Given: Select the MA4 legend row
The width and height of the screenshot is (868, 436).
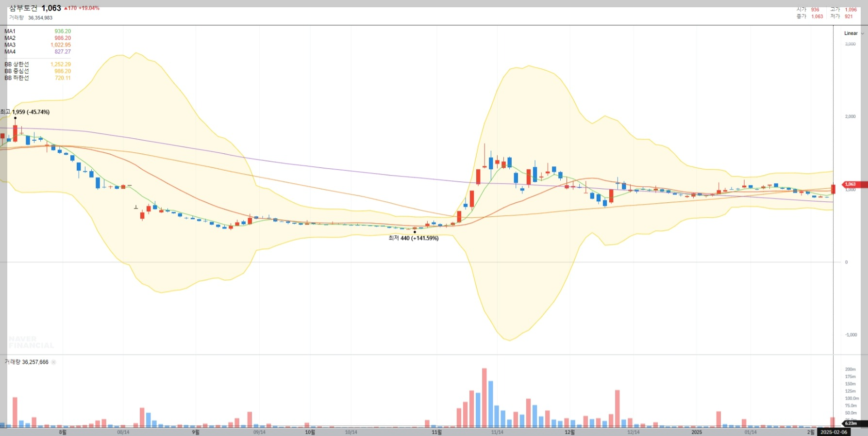Looking at the screenshot, I should (37, 51).
